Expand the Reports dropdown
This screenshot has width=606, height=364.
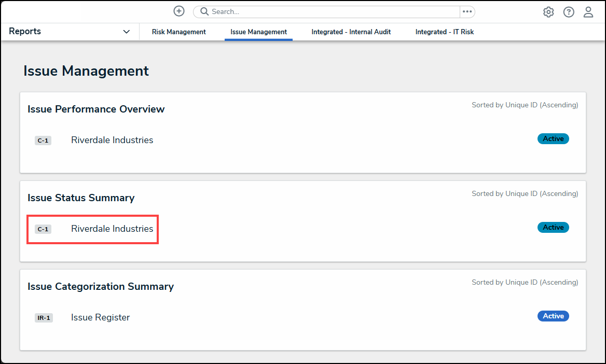[x=126, y=32]
